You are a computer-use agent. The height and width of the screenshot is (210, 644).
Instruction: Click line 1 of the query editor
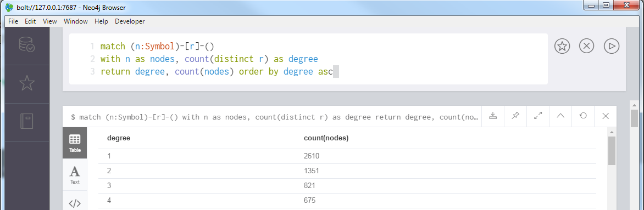point(157,46)
